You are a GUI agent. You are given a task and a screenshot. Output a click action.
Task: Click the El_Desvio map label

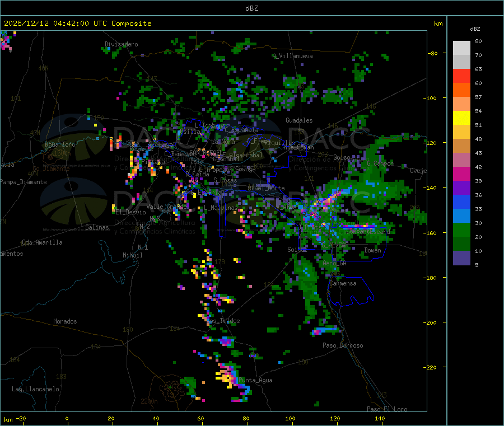pyautogui.click(x=130, y=212)
